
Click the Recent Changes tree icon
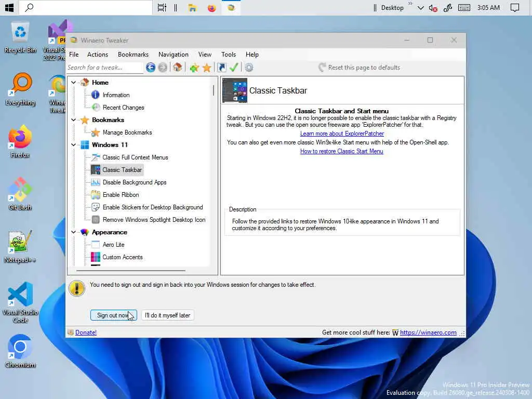pos(96,108)
